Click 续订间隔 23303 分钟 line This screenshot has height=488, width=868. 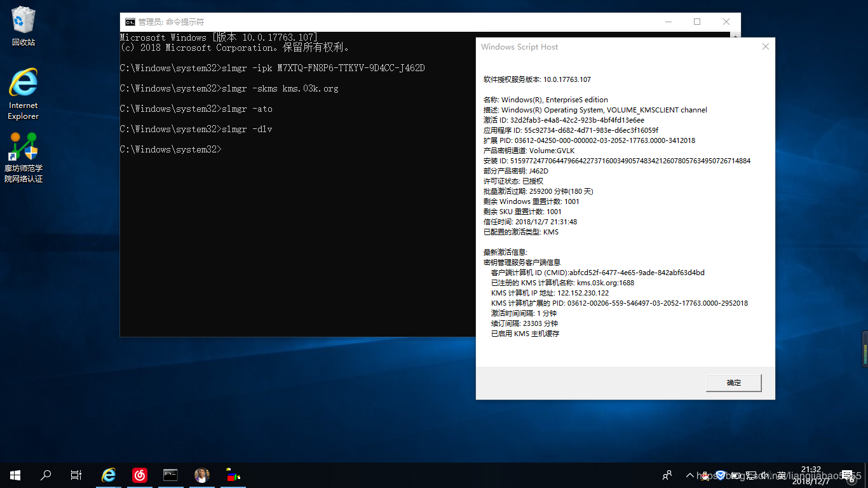tap(524, 323)
